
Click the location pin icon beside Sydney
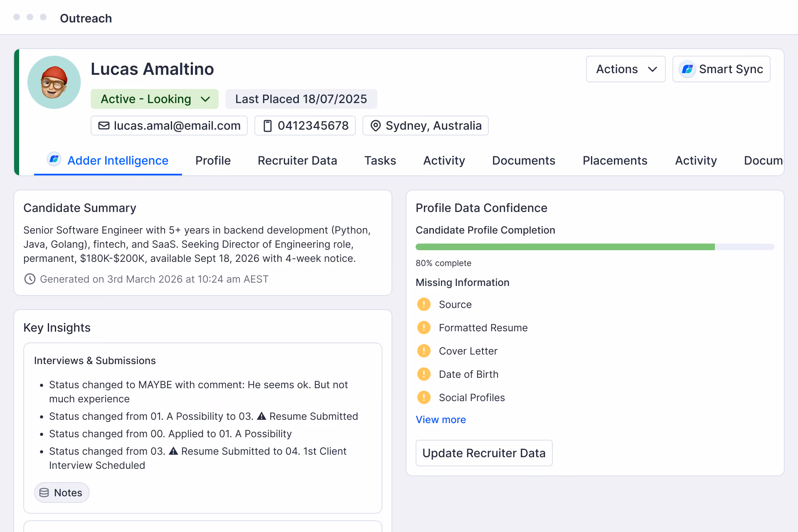[375, 126]
